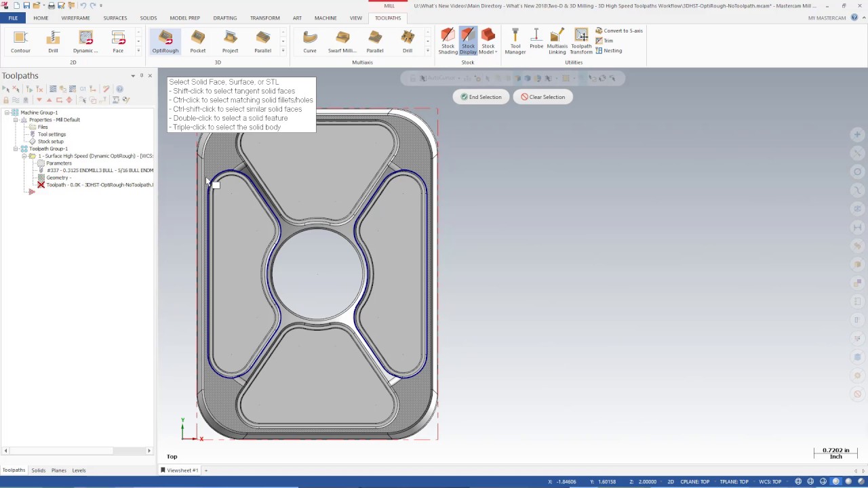
Task: Click CPLANE: TOP in status bar
Action: pyautogui.click(x=694, y=482)
